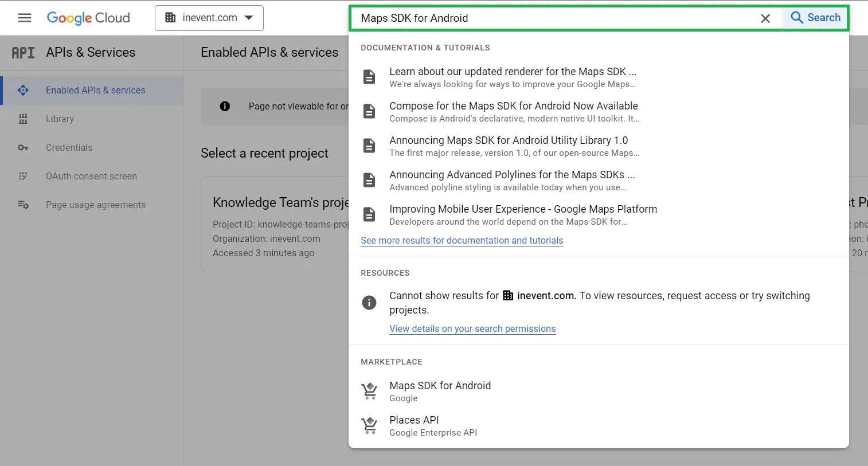Open 'Announcing Maps SDK for Android Utility Library' result
Image resolution: width=868 pixels, height=466 pixels.
point(599,146)
